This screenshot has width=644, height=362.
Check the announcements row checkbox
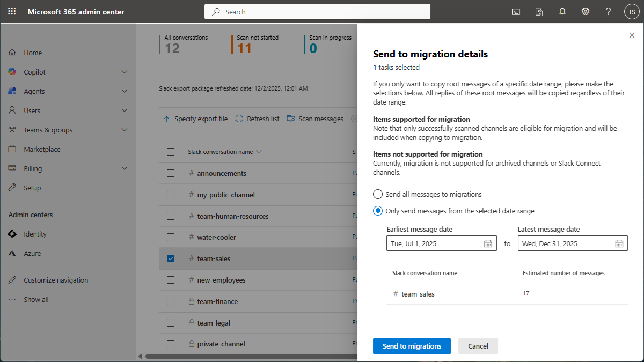(x=171, y=173)
